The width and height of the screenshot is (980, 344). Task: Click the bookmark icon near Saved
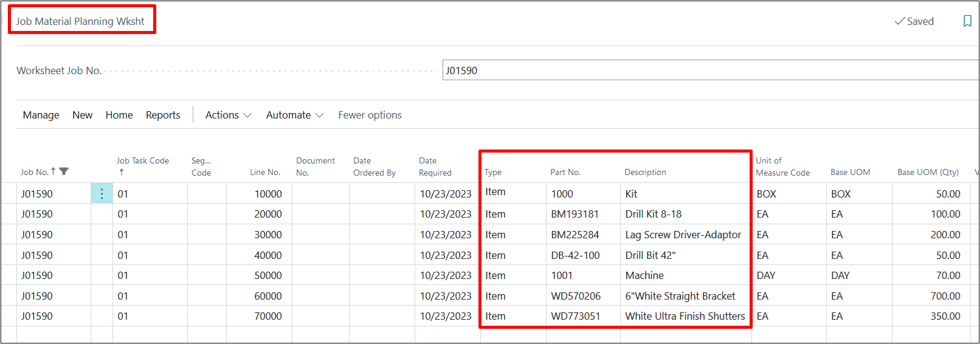(x=967, y=21)
